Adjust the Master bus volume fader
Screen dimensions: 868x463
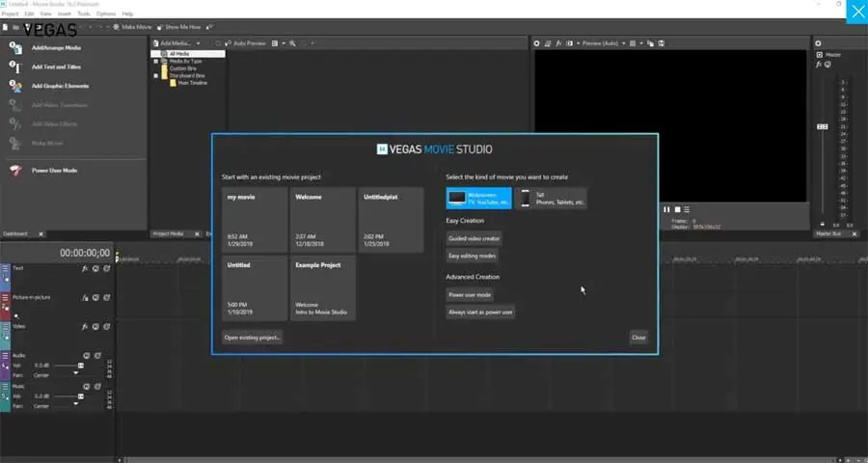(823, 126)
